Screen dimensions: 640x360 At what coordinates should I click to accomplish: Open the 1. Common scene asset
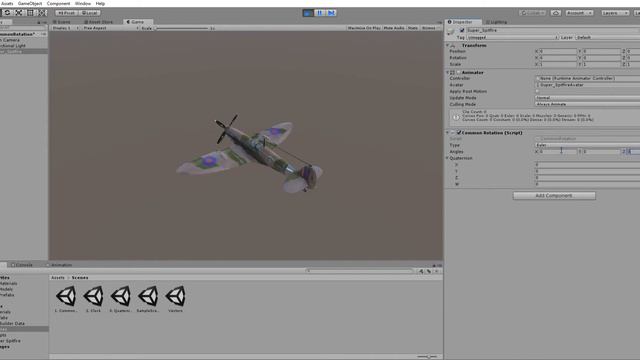point(66,299)
